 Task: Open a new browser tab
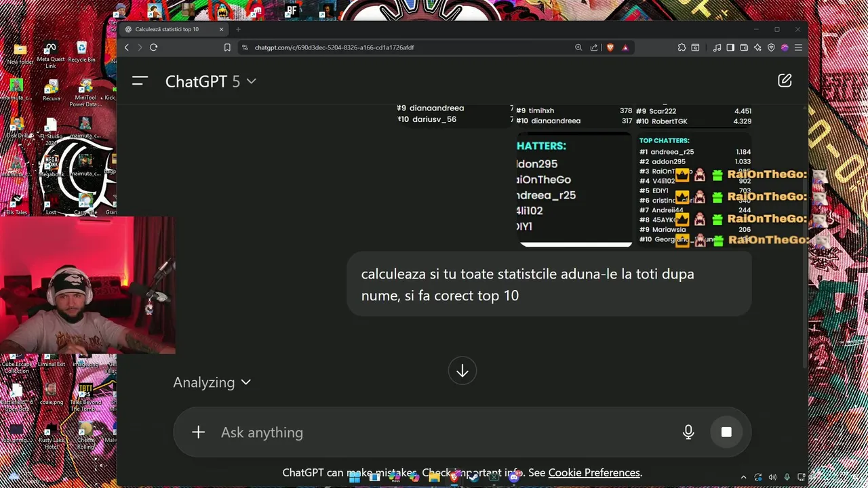[x=238, y=29]
